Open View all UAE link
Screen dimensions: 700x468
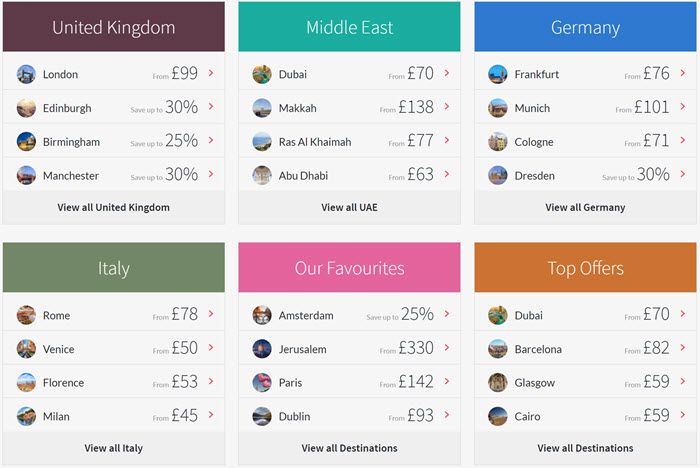pos(350,207)
